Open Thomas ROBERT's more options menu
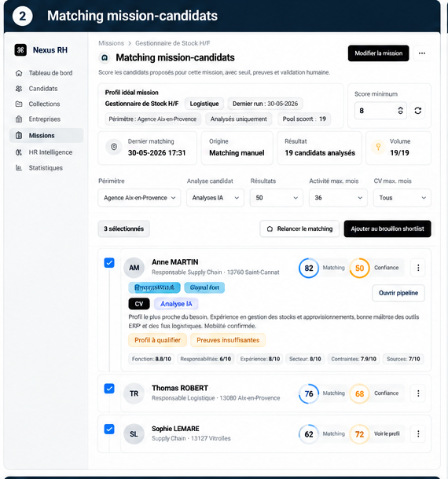Screen dimensions: 448x479 pos(418,393)
